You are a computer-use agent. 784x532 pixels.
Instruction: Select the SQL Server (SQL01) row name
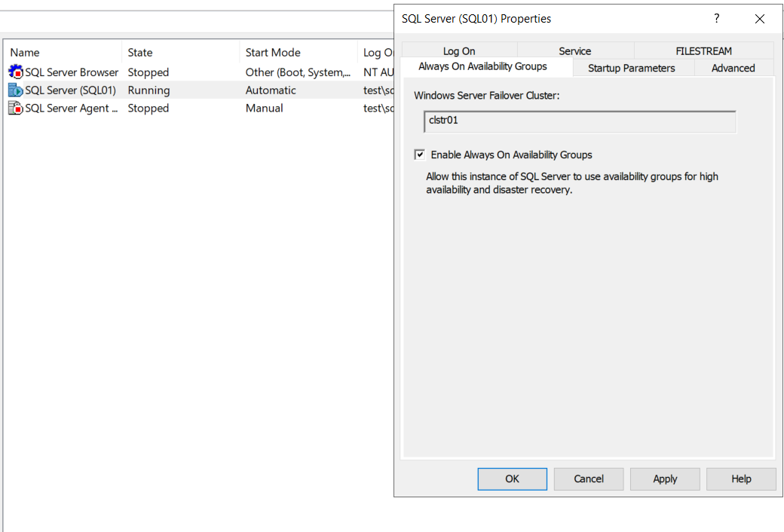[71, 90]
